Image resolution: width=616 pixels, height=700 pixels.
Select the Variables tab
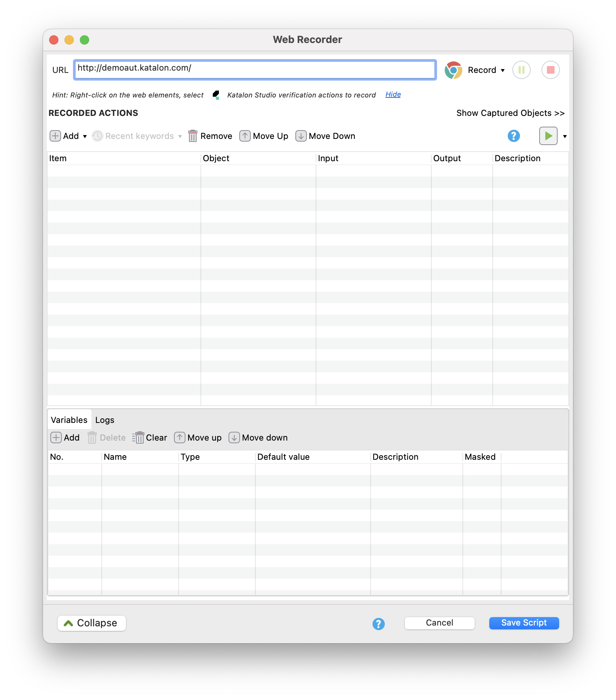(x=69, y=420)
